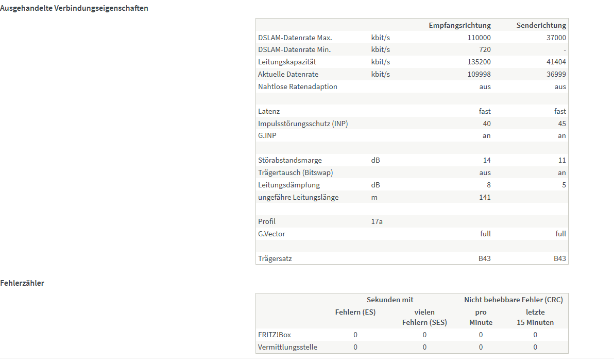Click the 'letzte 15 Minuten' column header
Screen dimensions: 614x364
(x=535, y=318)
